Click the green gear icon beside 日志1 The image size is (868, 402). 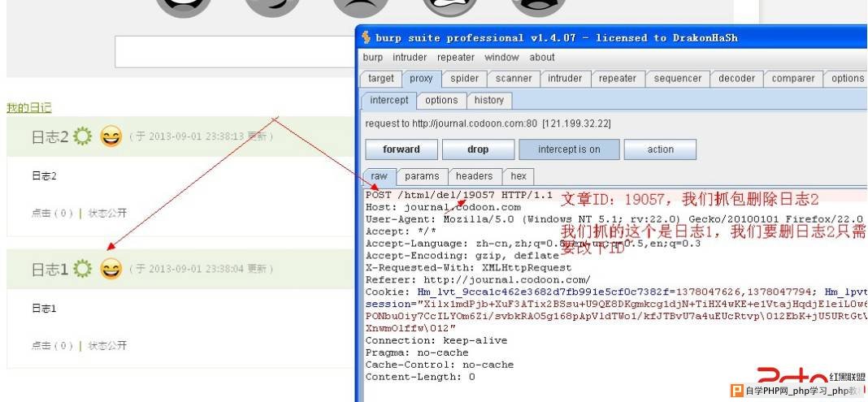[x=82, y=269]
